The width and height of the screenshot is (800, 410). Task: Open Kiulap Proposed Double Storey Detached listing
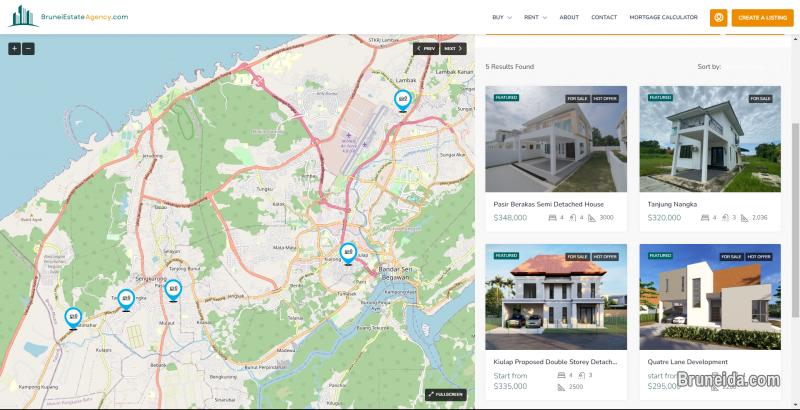point(555,362)
